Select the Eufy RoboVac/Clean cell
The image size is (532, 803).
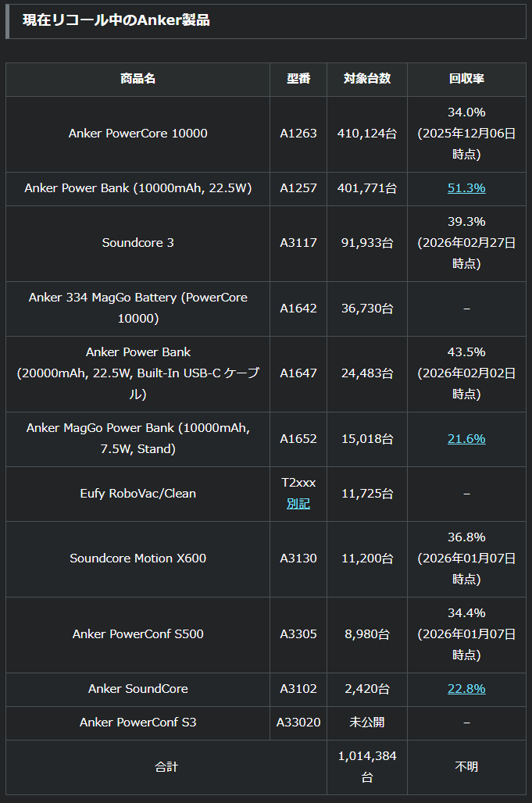click(138, 494)
